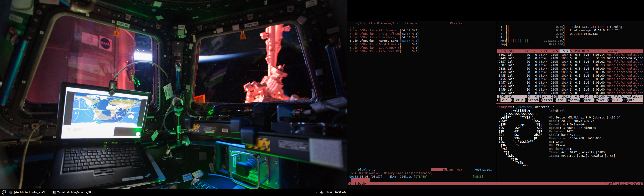Screen dimensions: 644x196
Task: Open F2 Setup in htop
Action: coord(517,100)
